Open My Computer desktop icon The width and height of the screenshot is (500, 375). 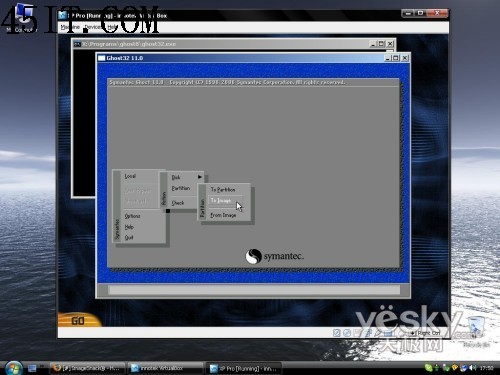click(x=22, y=18)
